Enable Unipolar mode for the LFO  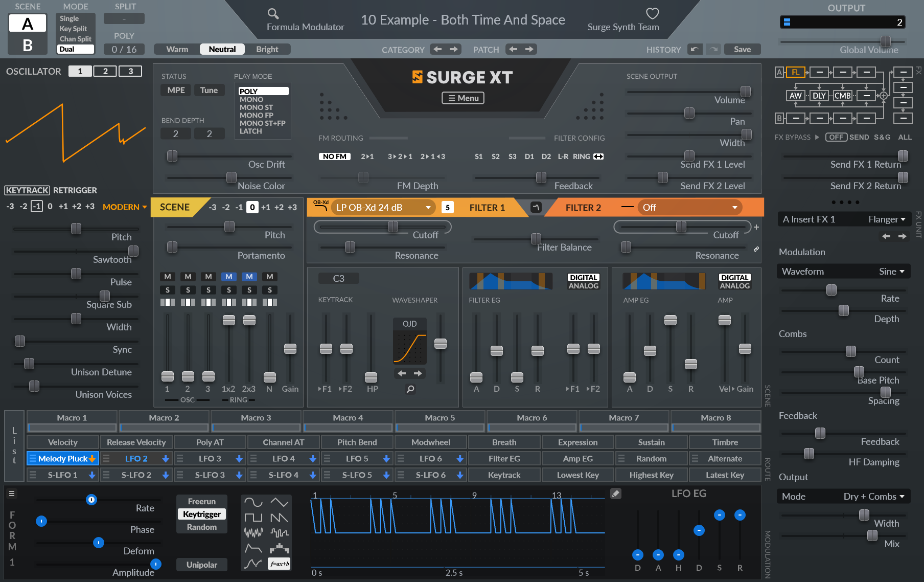(201, 565)
